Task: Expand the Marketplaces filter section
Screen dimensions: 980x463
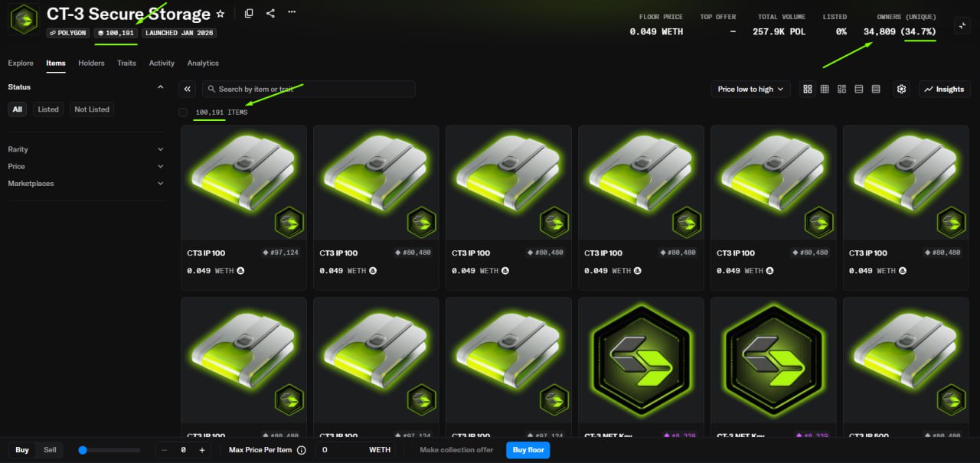Action: click(86, 184)
